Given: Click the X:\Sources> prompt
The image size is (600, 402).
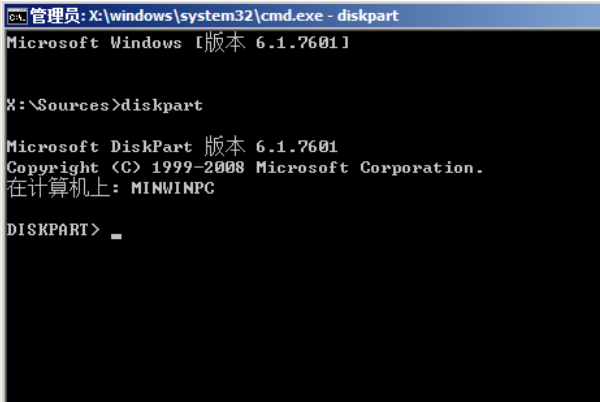Looking at the screenshot, I should tap(62, 104).
